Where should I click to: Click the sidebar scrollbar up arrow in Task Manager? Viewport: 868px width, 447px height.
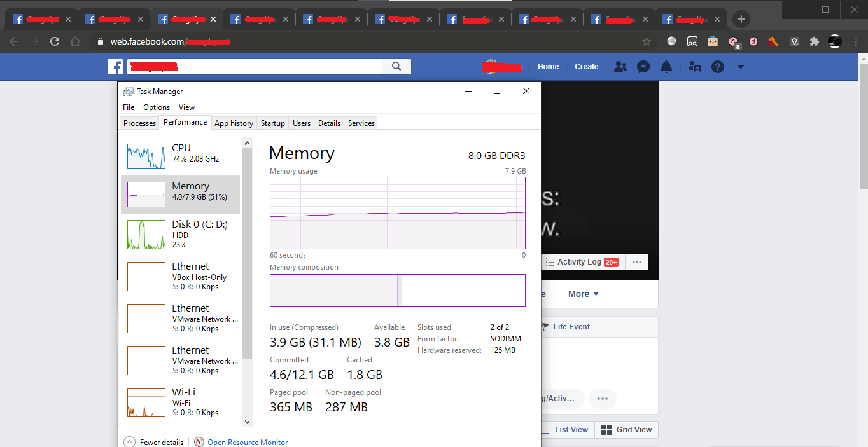coord(248,143)
